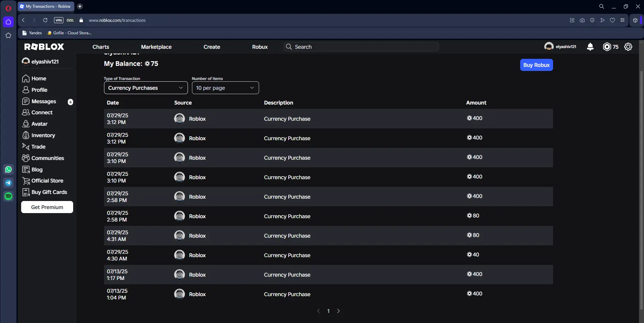Click the Buy Robux button
Viewport: 644px width, 323px height.
click(x=536, y=65)
